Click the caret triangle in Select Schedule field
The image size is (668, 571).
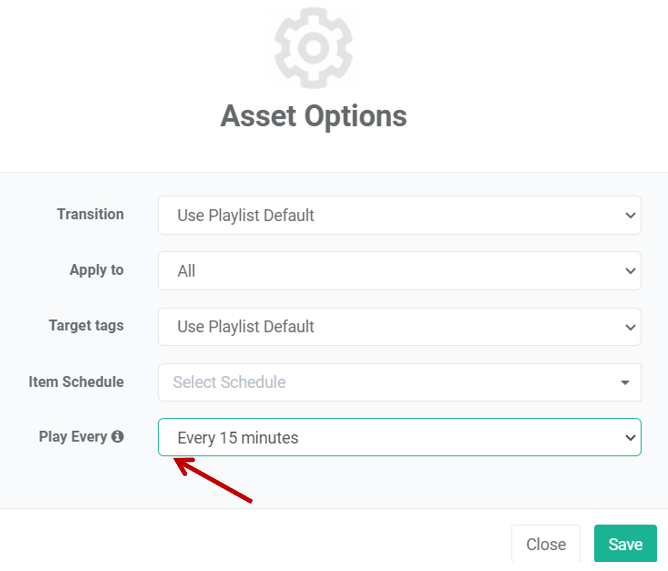pos(625,383)
